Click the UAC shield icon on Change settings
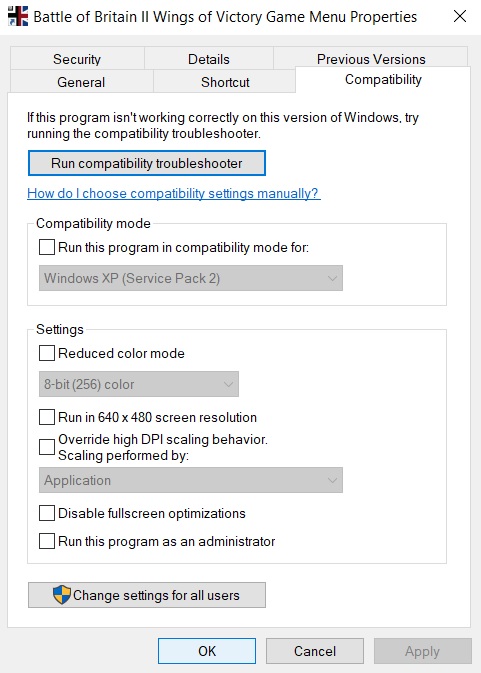Viewport: 481px width, 673px height. click(x=62, y=595)
